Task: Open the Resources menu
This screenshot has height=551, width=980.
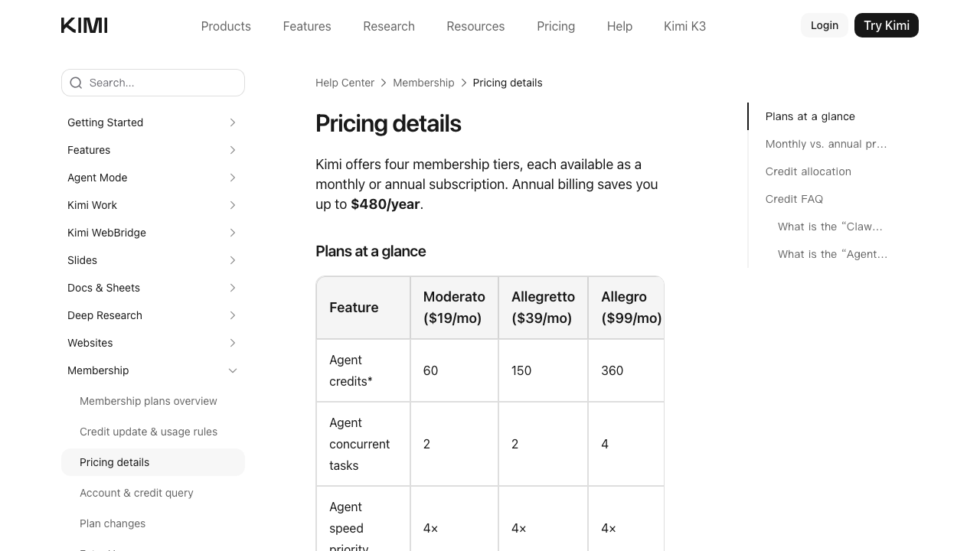Action: (475, 26)
